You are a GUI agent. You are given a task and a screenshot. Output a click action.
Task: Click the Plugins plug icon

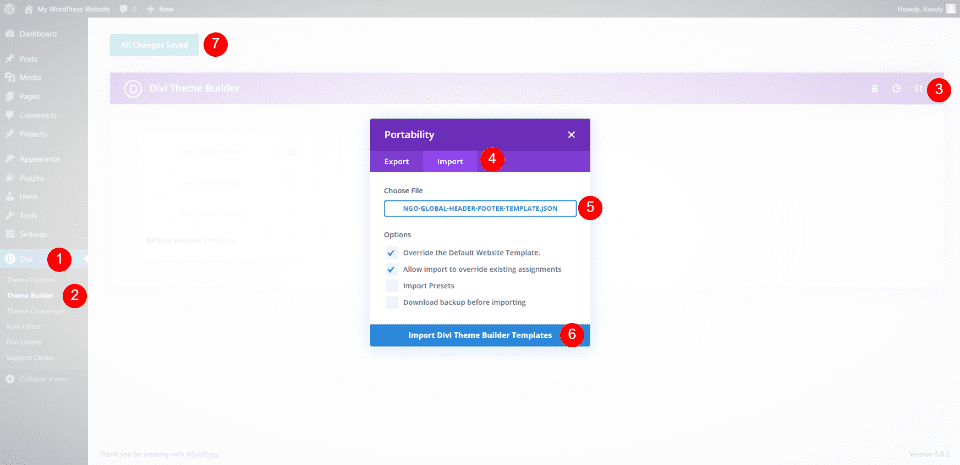(x=10, y=178)
